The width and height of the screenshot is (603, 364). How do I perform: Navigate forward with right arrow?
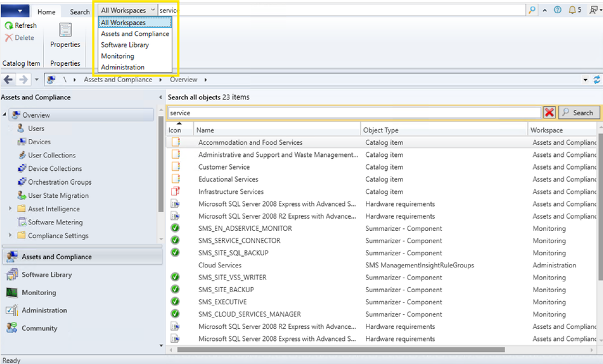(x=24, y=80)
